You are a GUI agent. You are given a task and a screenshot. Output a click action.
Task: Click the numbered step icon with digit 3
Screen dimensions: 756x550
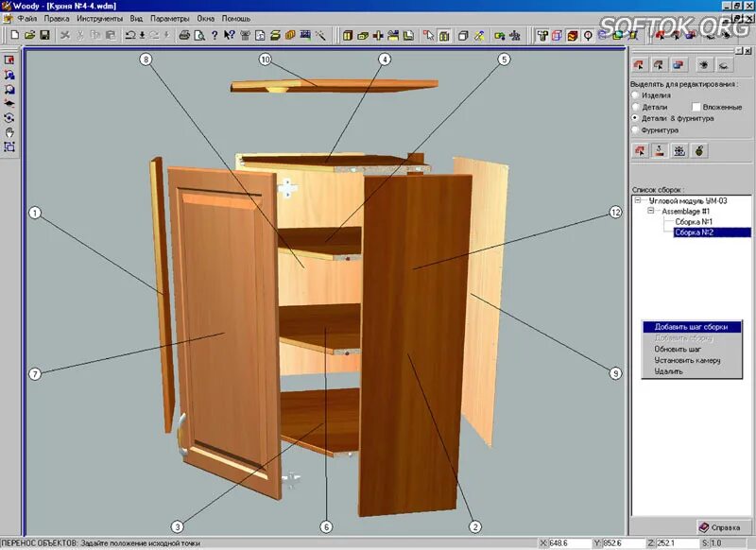[x=660, y=151]
